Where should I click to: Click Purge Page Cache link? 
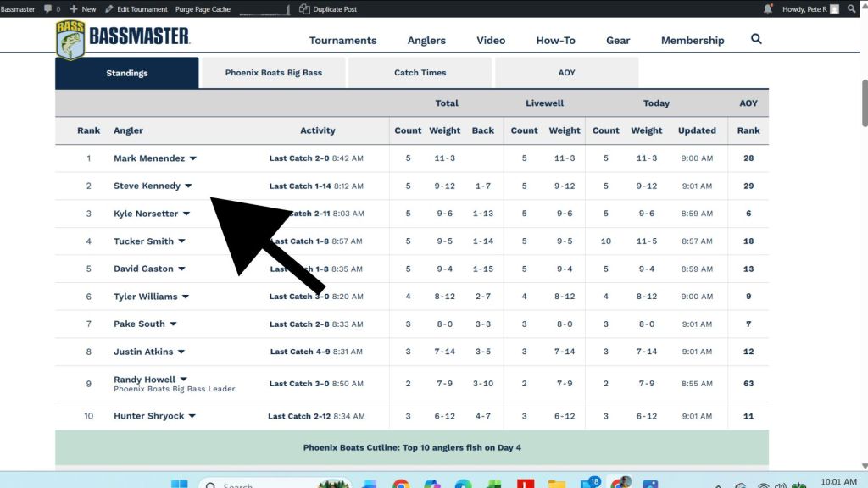coord(202,9)
